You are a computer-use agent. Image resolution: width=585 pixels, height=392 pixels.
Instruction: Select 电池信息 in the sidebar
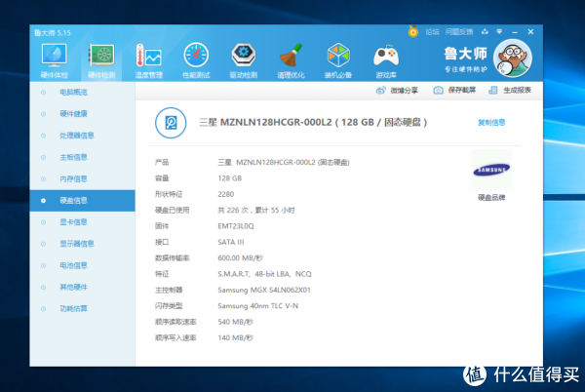(83, 265)
